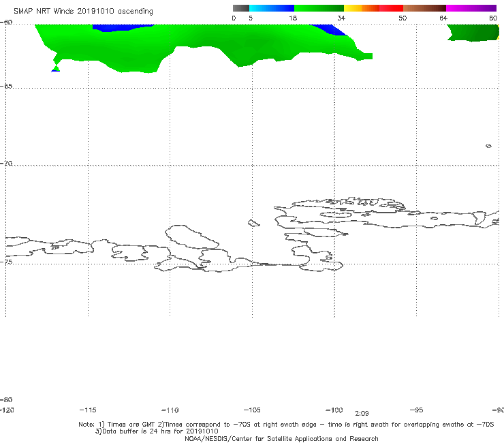Click the tiny island outline near longitude -90
Image resolution: width=504 pixels, height=443 pixels.
point(488,146)
